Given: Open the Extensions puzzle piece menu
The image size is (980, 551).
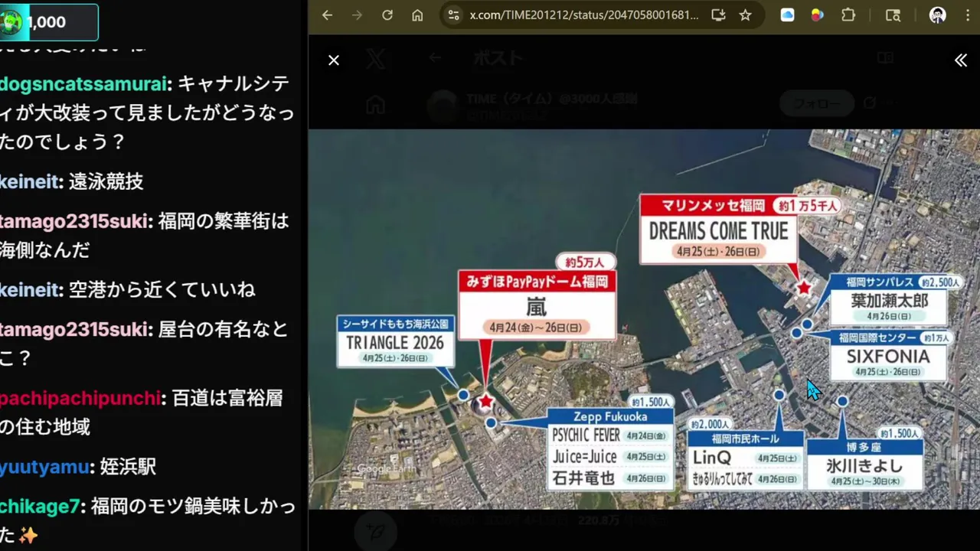Looking at the screenshot, I should pos(848,15).
